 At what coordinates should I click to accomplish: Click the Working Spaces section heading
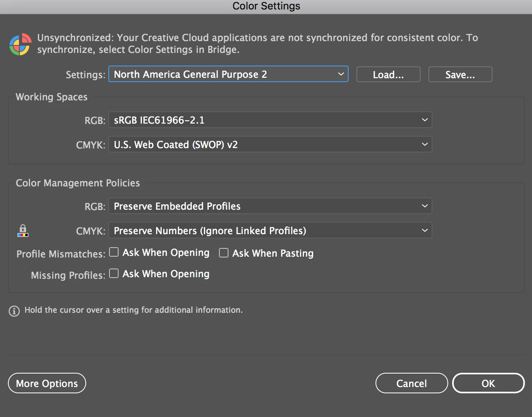[52, 97]
